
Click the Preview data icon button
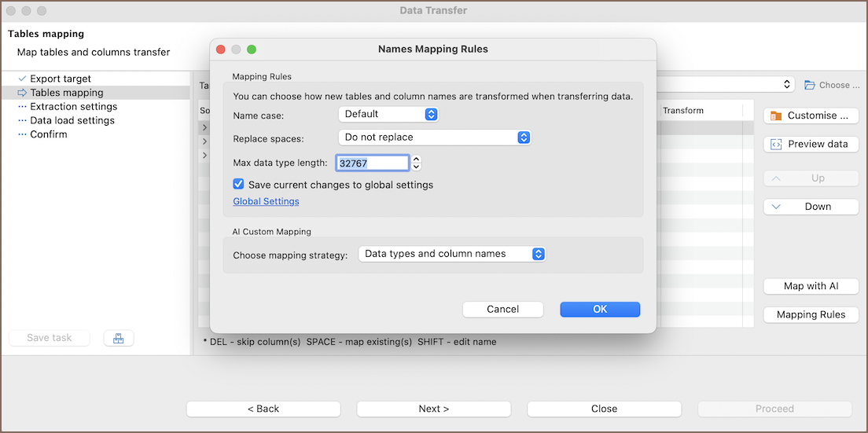[x=811, y=144]
